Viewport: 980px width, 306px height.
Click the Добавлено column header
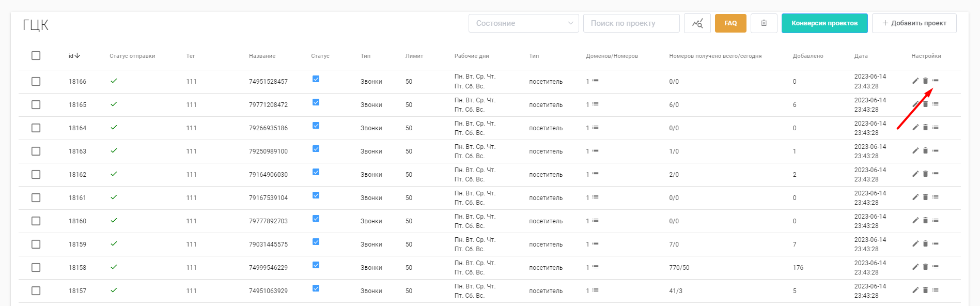[808, 56]
